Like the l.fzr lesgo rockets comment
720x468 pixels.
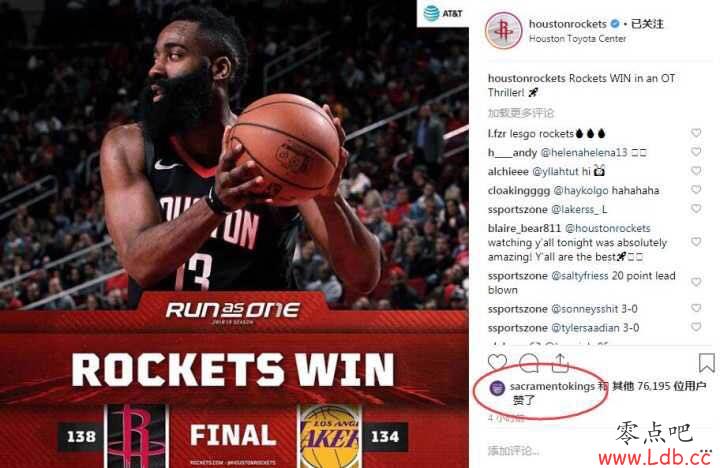coord(696,133)
